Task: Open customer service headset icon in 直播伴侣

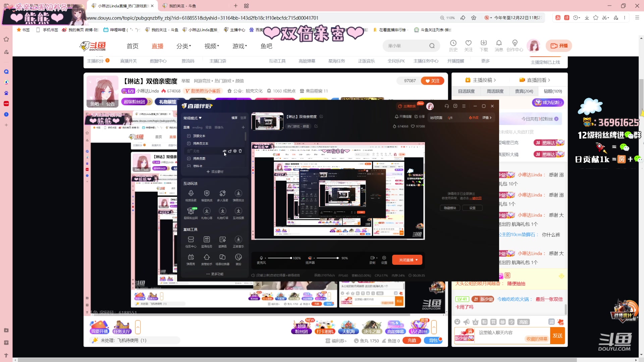Action: click(446, 106)
